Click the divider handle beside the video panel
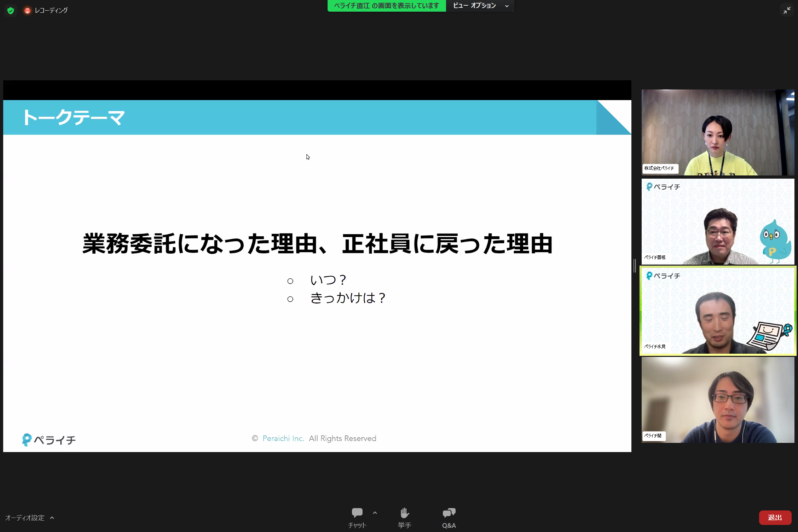This screenshot has width=798, height=532. point(635,266)
